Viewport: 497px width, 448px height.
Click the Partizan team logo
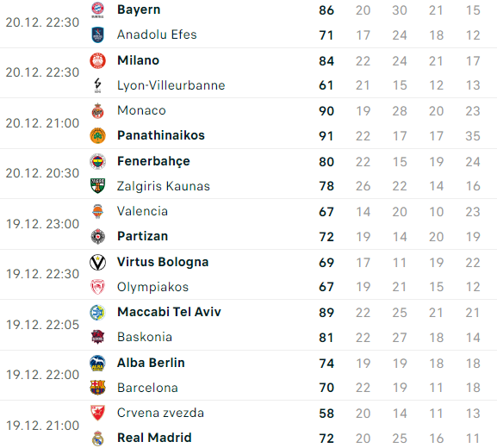click(x=97, y=237)
